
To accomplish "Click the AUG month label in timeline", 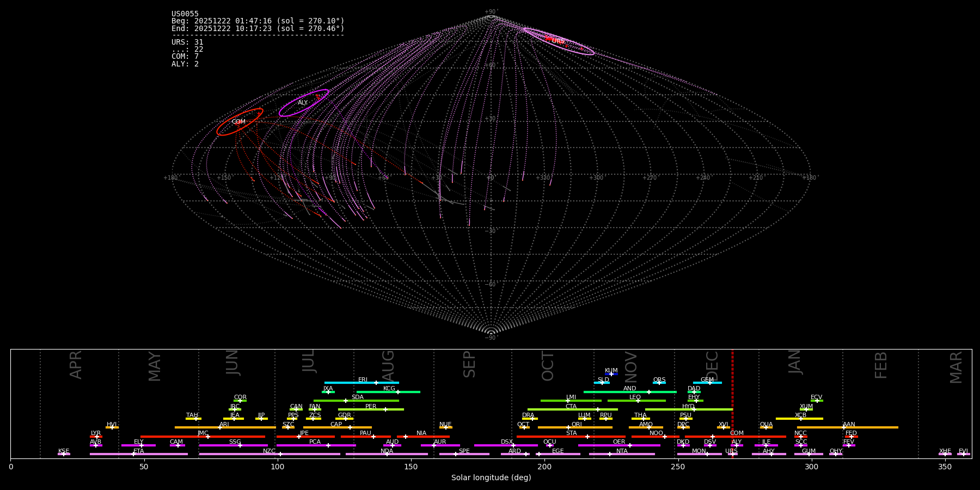I will pyautogui.click(x=388, y=365).
